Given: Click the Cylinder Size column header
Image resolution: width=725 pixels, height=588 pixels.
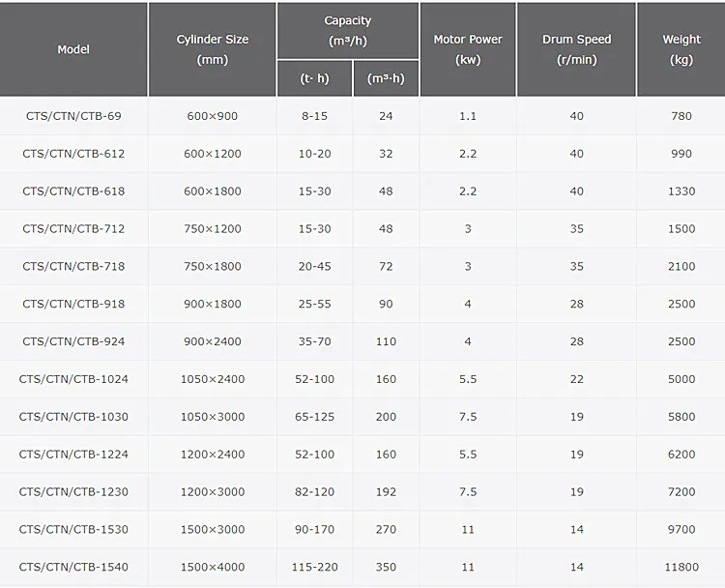Looking at the screenshot, I should pyautogui.click(x=212, y=49).
